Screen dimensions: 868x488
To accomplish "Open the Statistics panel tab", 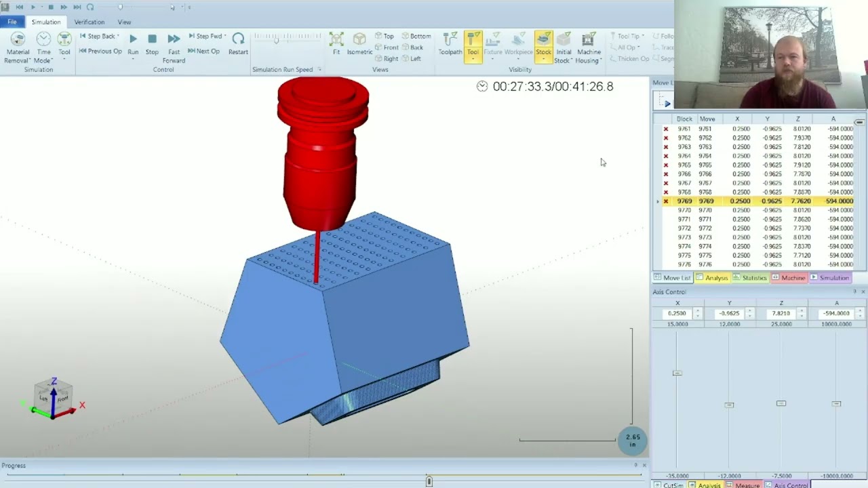I will (x=749, y=278).
